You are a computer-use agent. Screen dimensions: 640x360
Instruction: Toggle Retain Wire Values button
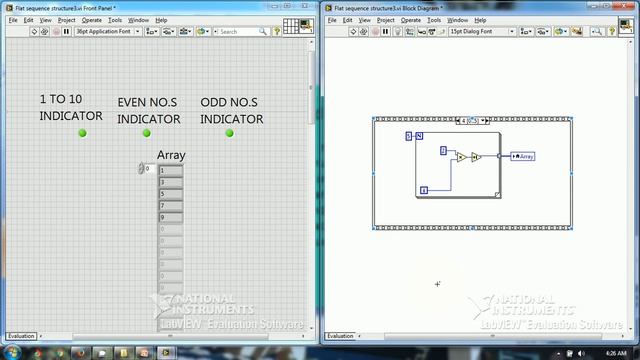(x=410, y=31)
